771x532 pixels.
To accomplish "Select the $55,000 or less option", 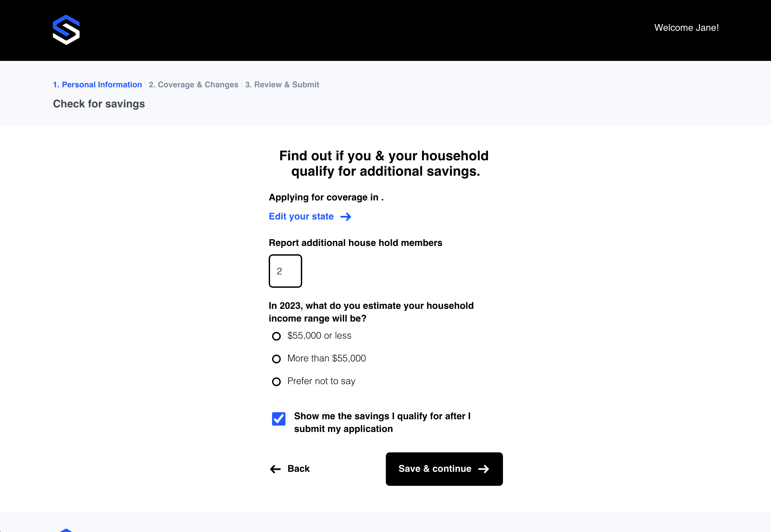I will point(276,336).
